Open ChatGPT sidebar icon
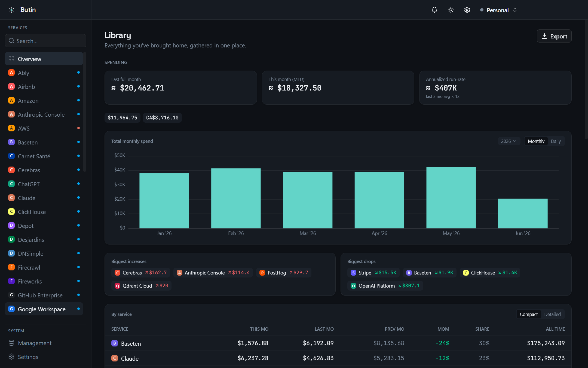588x368 pixels. tap(11, 184)
